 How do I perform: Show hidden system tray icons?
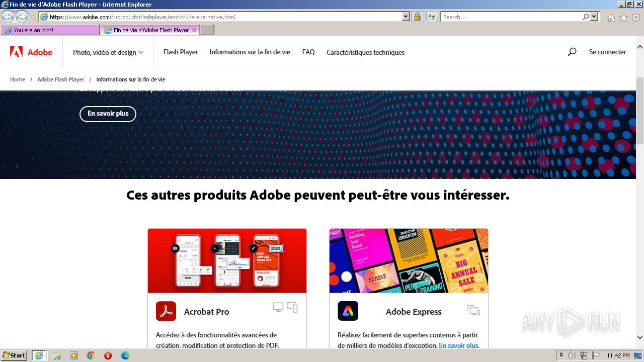pos(561,355)
